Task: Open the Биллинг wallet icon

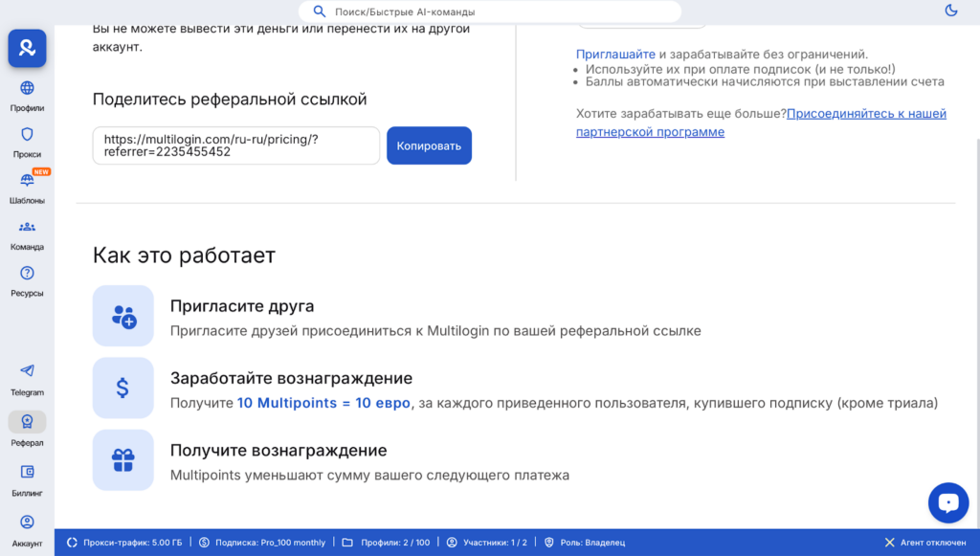Action: click(27, 472)
